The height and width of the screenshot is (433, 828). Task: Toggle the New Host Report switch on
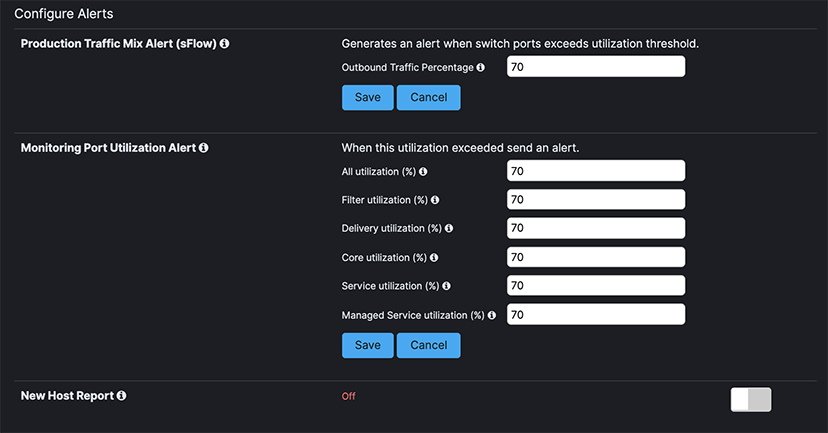coord(751,400)
